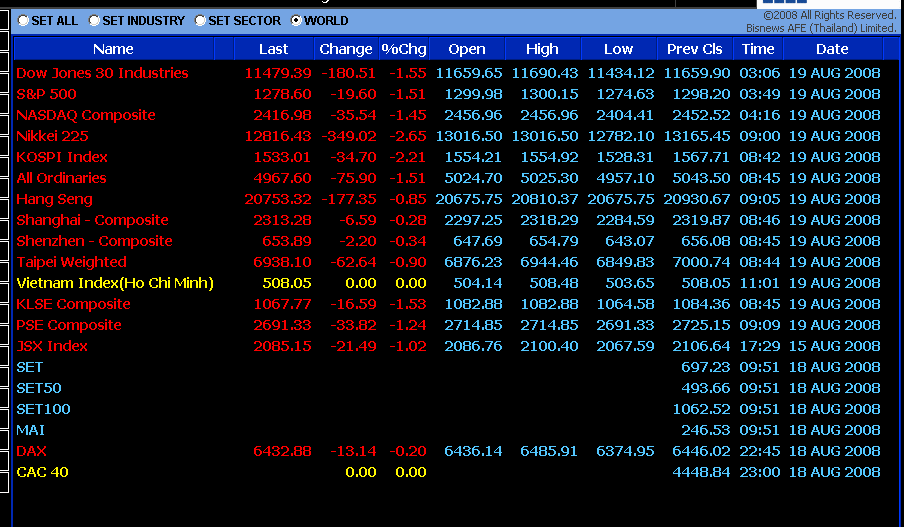904x527 pixels.
Task: Click PSE Composite time 09:09
Action: 760,325
